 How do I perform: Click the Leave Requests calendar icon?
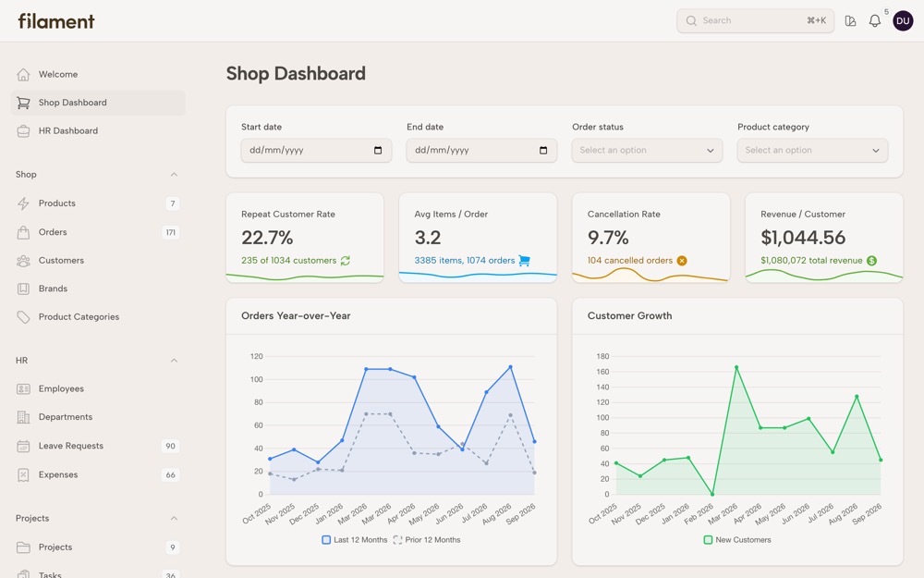(x=23, y=447)
